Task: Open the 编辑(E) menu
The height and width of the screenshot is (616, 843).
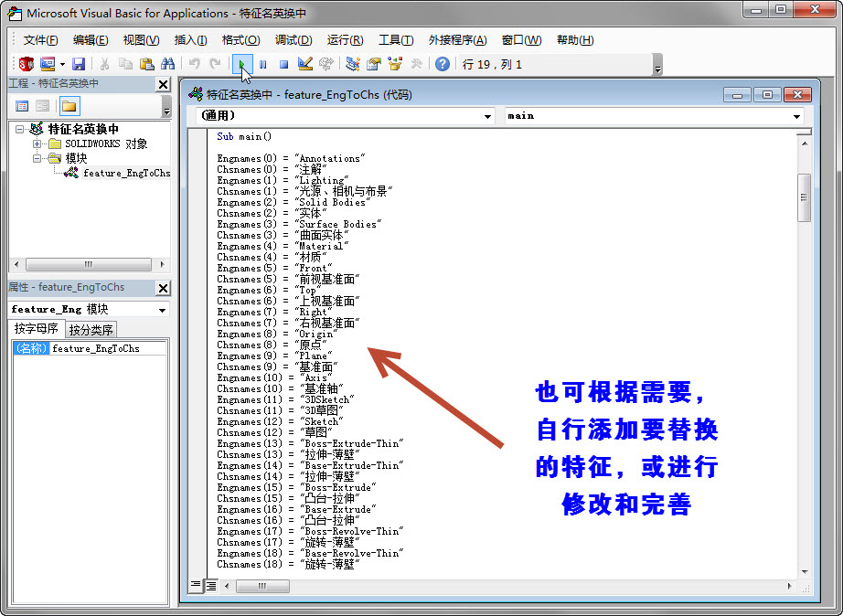Action: (91, 40)
